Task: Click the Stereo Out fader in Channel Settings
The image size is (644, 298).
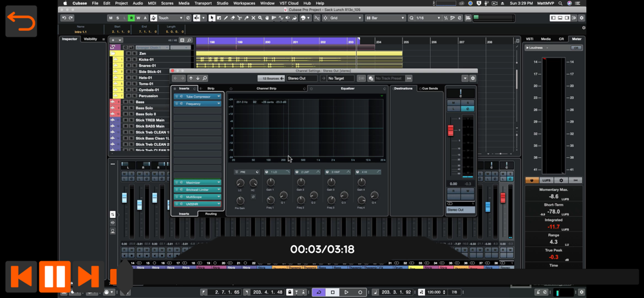Action: [451, 130]
